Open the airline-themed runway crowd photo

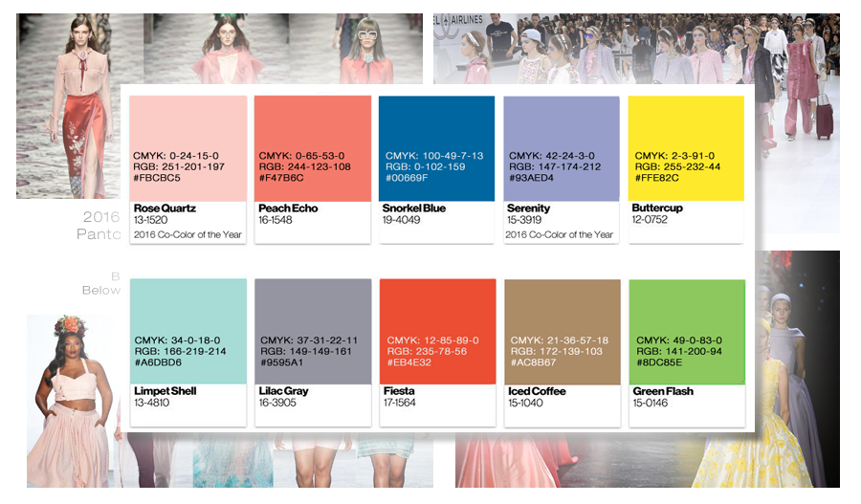[x=636, y=49]
